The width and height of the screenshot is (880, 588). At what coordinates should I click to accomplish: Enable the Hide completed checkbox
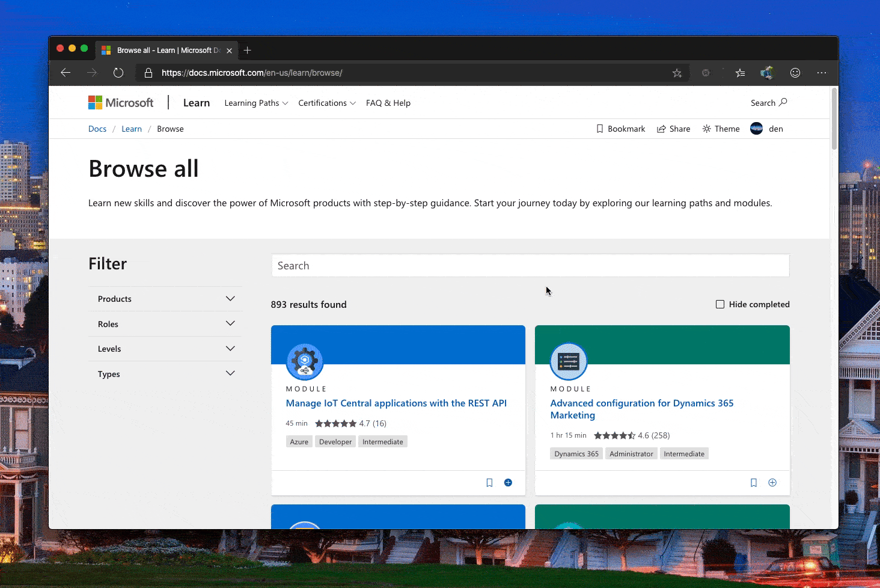point(720,304)
